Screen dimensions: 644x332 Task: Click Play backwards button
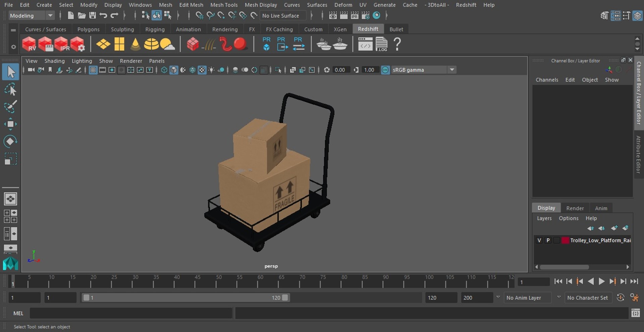[x=591, y=281]
